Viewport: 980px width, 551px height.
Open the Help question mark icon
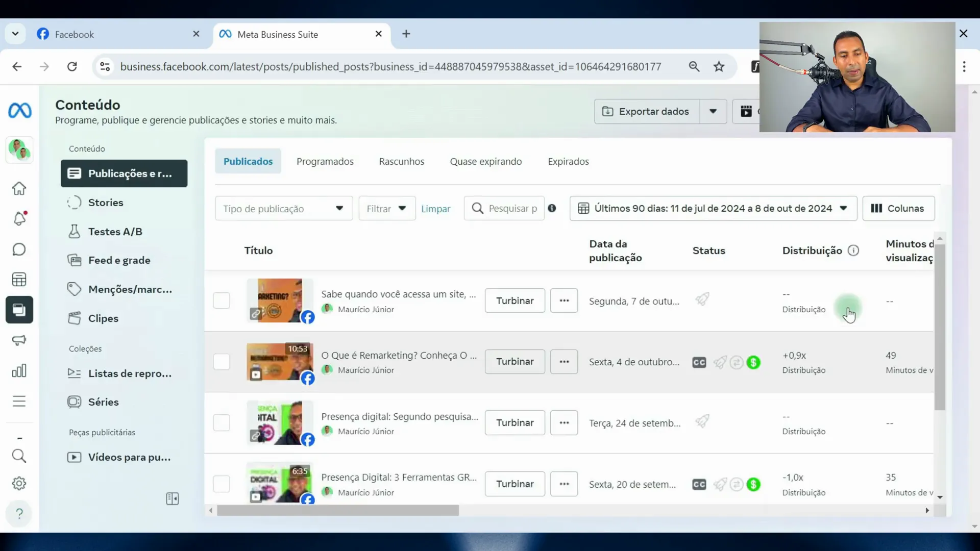click(x=19, y=513)
